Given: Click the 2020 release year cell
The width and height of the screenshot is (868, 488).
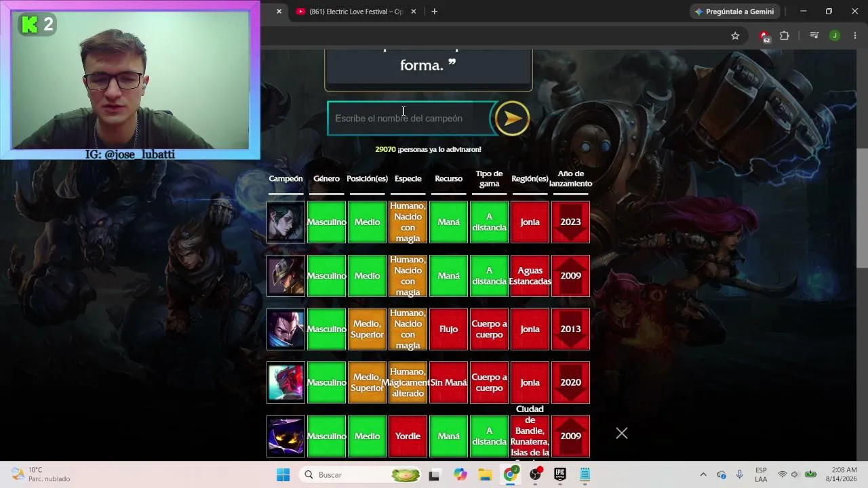Looking at the screenshot, I should 570,382.
